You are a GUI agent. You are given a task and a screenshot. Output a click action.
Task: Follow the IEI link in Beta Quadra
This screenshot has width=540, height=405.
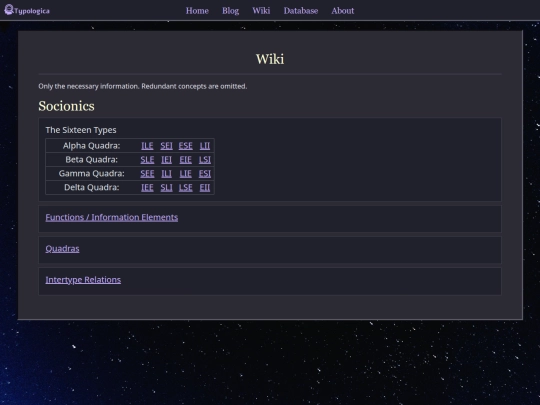click(166, 160)
